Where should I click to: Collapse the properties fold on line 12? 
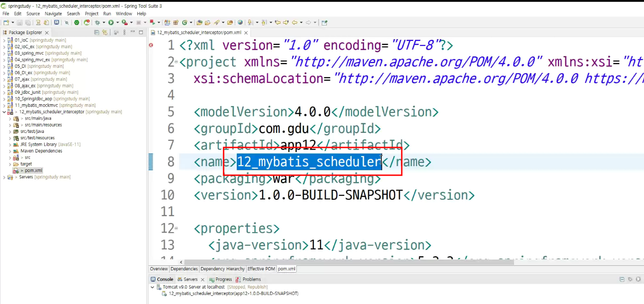point(176,228)
